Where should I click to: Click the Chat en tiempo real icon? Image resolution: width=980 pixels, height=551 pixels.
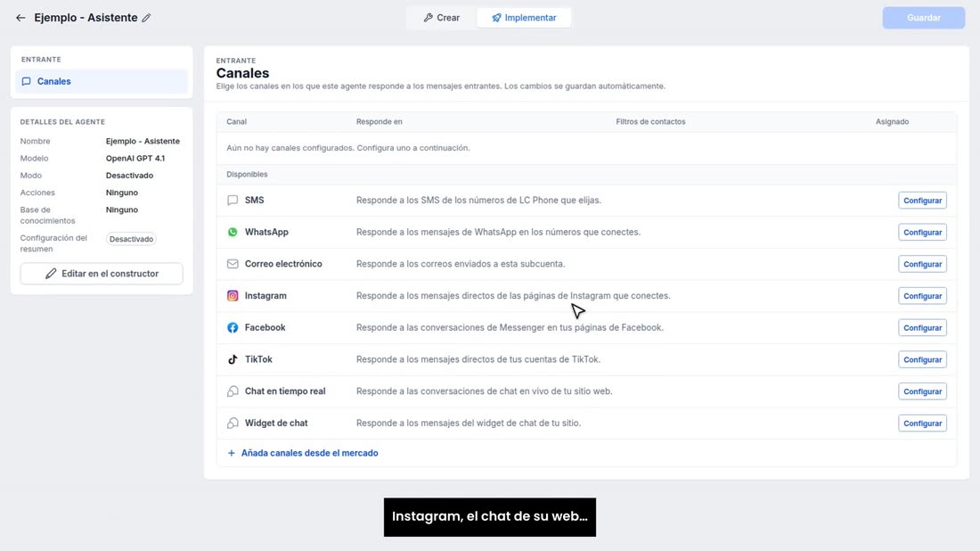click(x=233, y=391)
